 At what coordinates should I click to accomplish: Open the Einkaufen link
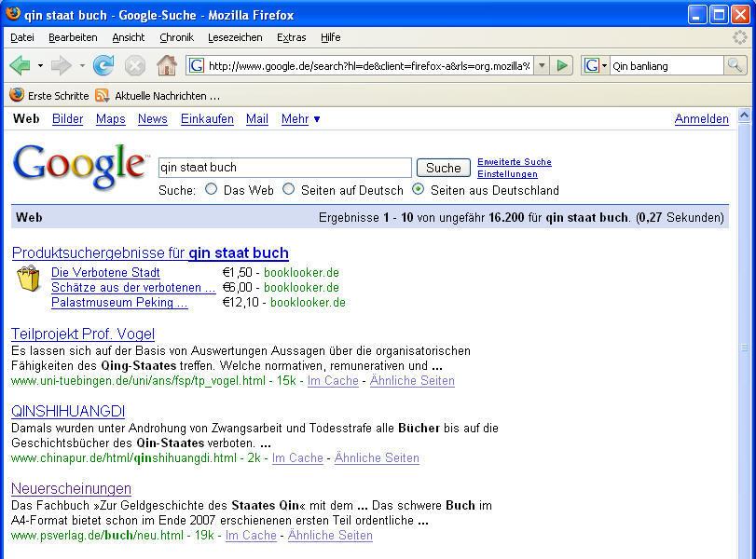(207, 119)
